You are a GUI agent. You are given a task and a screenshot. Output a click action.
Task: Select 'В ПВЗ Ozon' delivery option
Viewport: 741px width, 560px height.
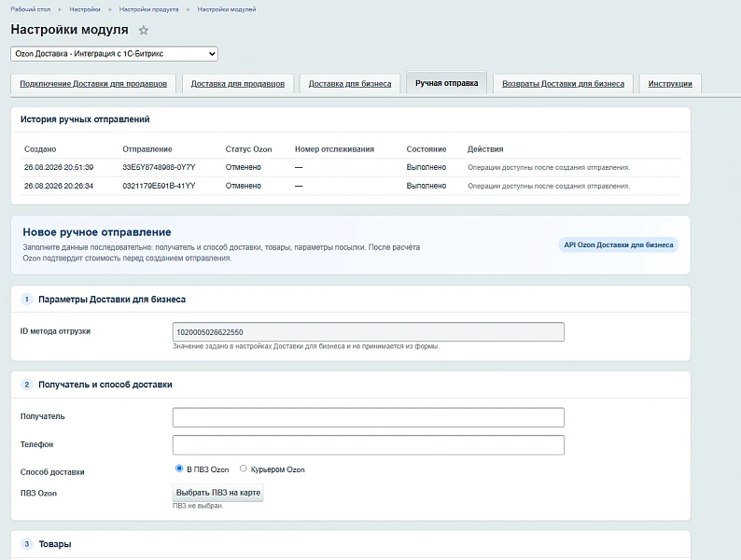tap(179, 469)
